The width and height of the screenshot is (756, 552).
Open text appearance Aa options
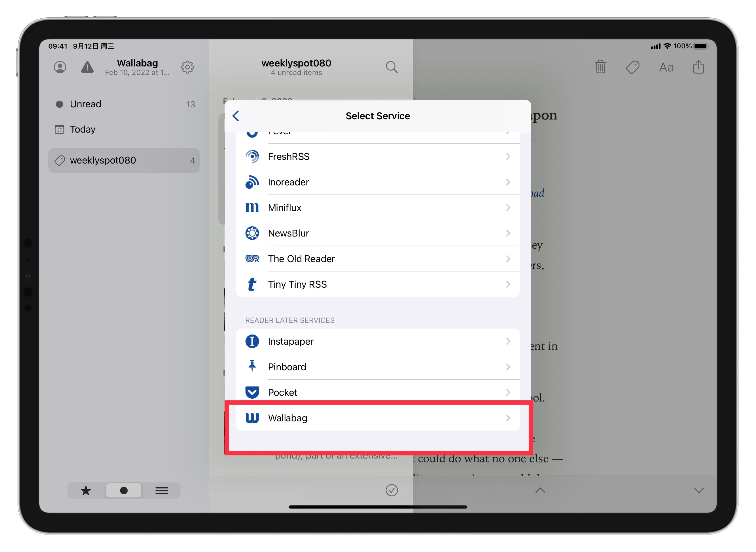(666, 68)
